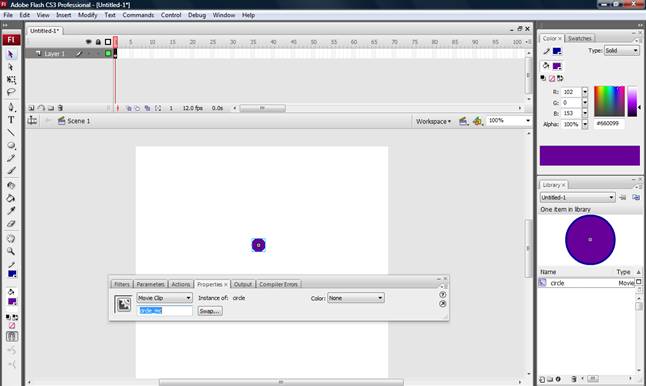Click the instance name input field
Image resolution: width=646 pixels, height=386 pixels.
(164, 311)
